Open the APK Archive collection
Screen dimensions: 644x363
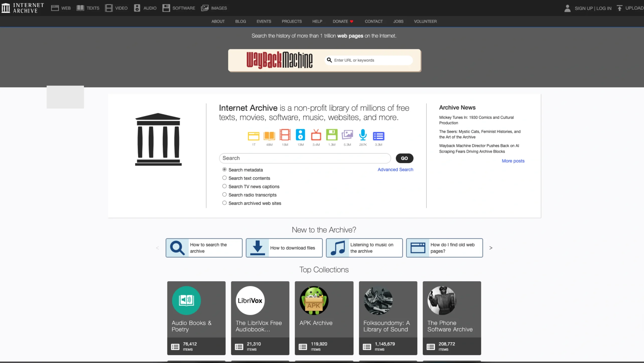[324, 318]
